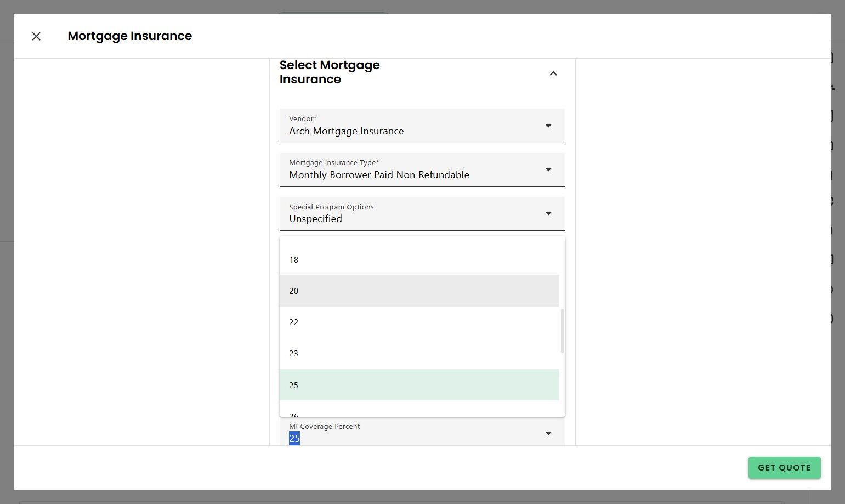Screen dimensions: 845x504
Task: Click the Vendor dropdown arrow
Action: pos(548,126)
